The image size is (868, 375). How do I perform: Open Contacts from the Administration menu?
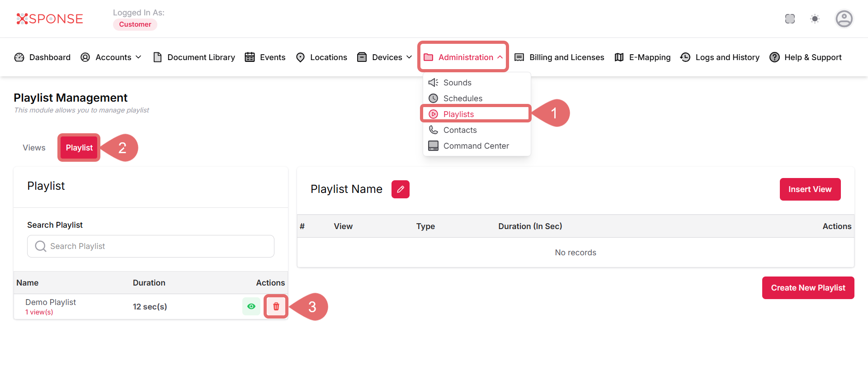(x=460, y=130)
